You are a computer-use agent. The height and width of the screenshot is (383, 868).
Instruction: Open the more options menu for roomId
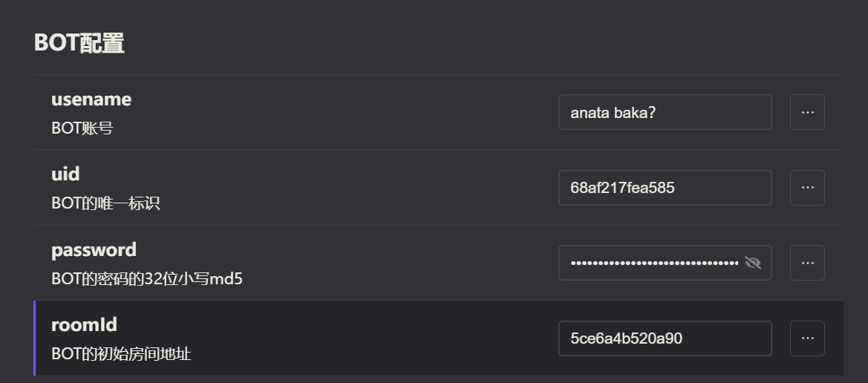[x=807, y=338]
